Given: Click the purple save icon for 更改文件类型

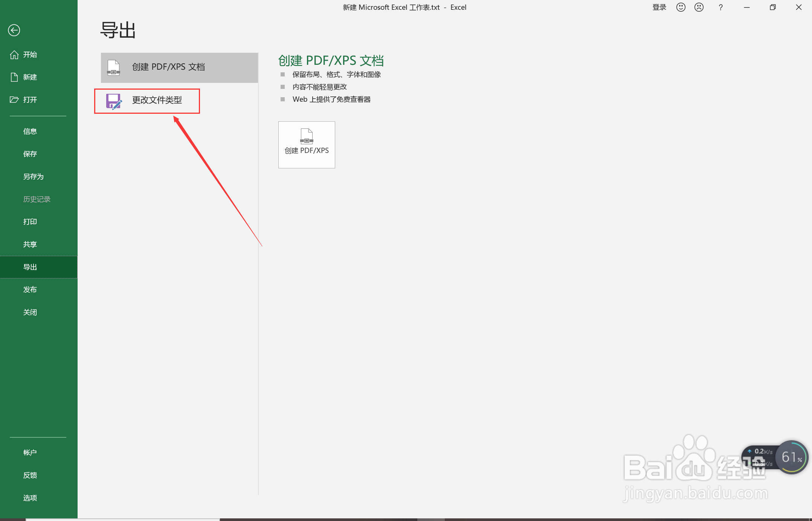Looking at the screenshot, I should pyautogui.click(x=113, y=101).
